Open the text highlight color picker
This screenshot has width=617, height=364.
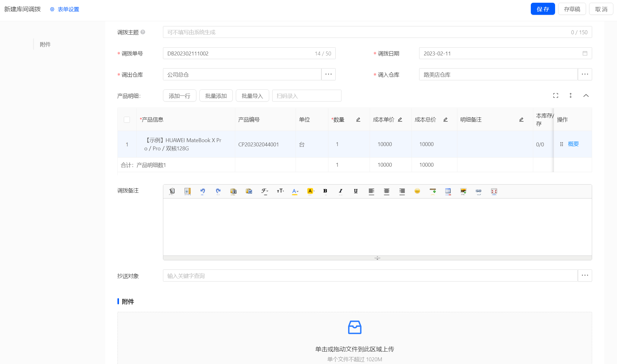[310, 191]
